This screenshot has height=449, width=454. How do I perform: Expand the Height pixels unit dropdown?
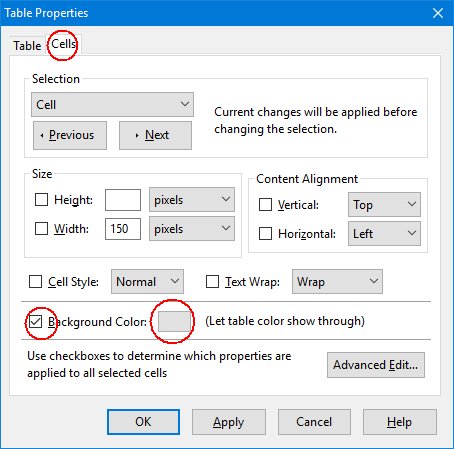192,200
